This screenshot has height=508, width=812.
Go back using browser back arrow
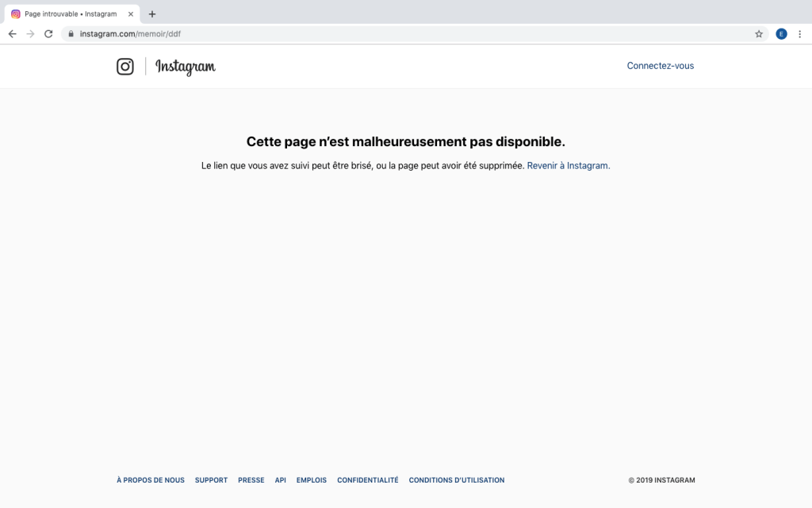pyautogui.click(x=13, y=34)
